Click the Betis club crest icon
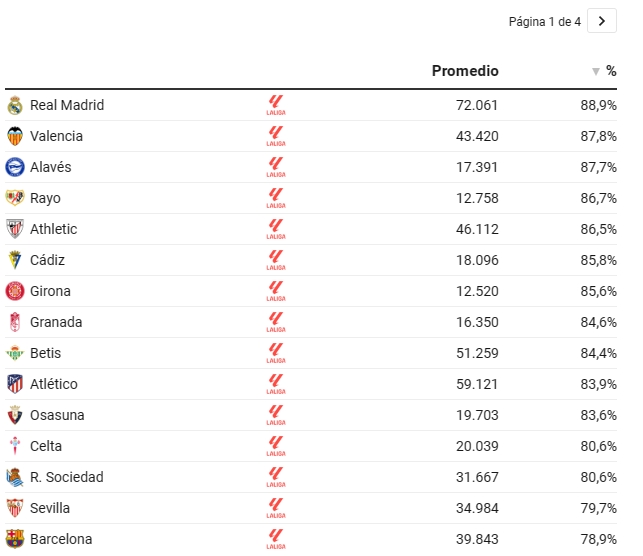This screenshot has height=556, width=643. [x=15, y=353]
